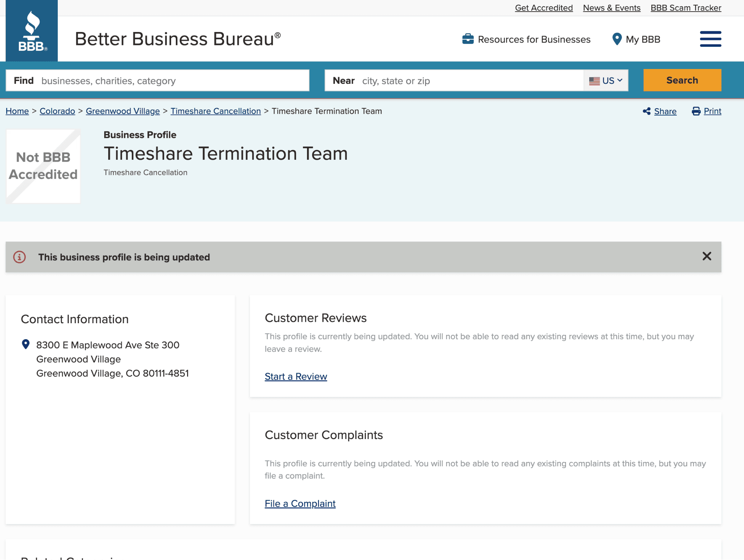Go to Colorado breadcrumb link

click(x=57, y=111)
